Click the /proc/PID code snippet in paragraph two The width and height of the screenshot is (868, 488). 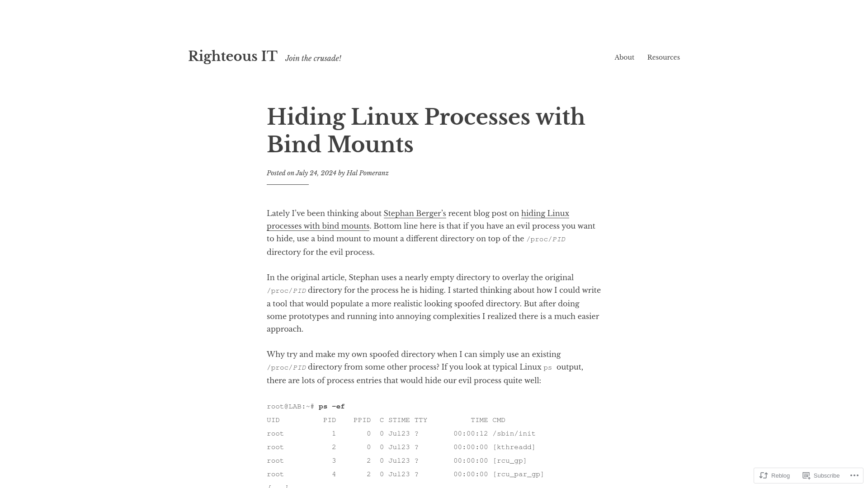point(287,291)
